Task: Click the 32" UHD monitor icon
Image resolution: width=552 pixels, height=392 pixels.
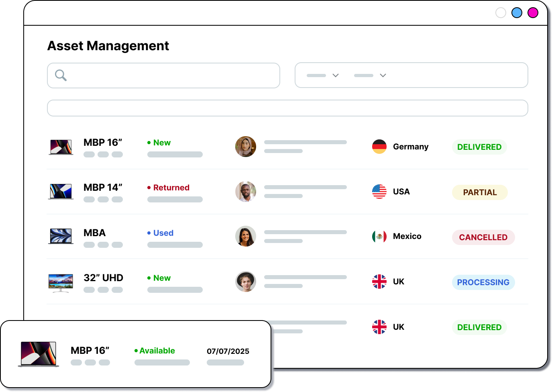Action: (61, 282)
